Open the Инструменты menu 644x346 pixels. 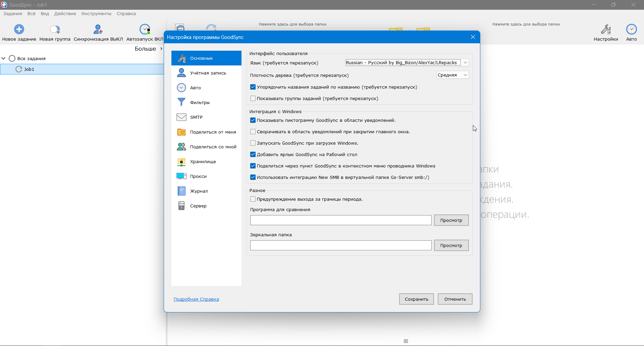tap(96, 14)
